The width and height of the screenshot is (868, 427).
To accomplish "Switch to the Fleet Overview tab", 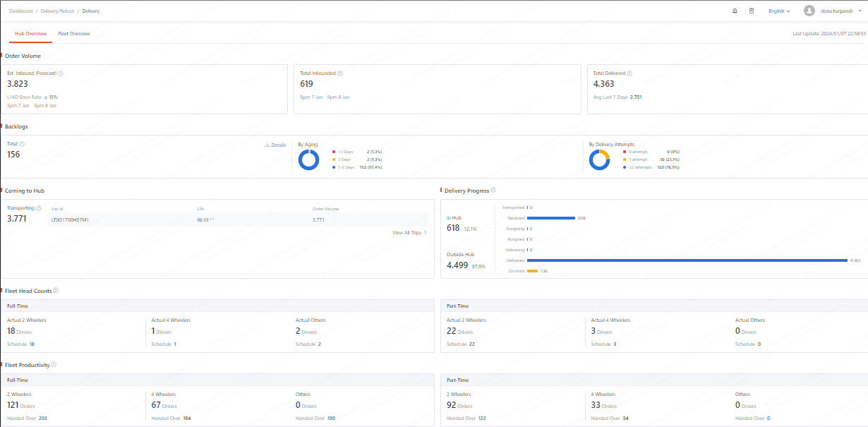I will pyautogui.click(x=74, y=34).
